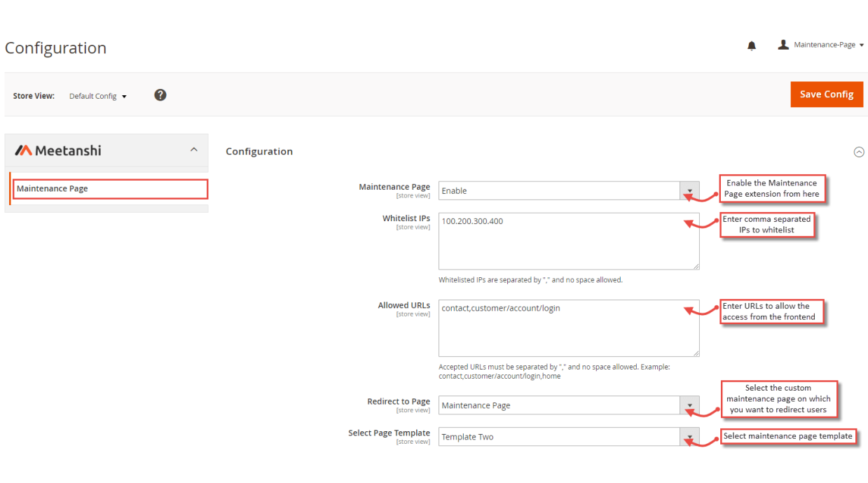Click the help question mark icon
The image size is (868, 483).
coord(160,94)
